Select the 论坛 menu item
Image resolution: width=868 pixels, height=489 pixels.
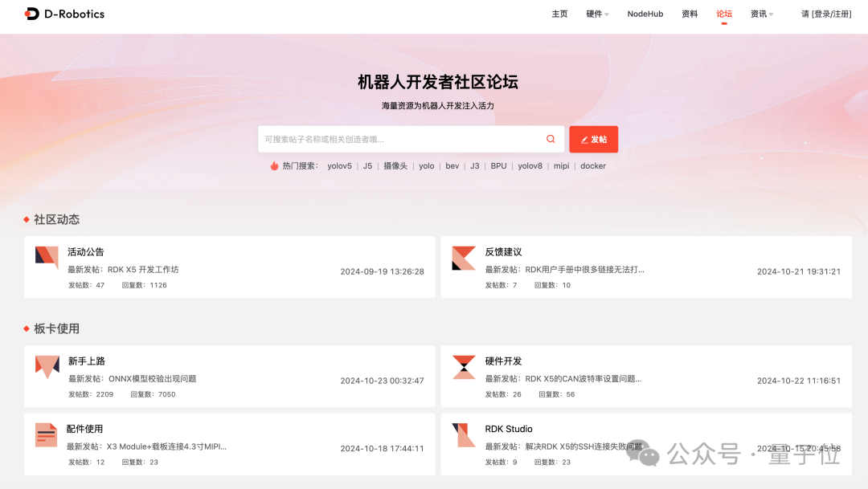click(x=723, y=14)
